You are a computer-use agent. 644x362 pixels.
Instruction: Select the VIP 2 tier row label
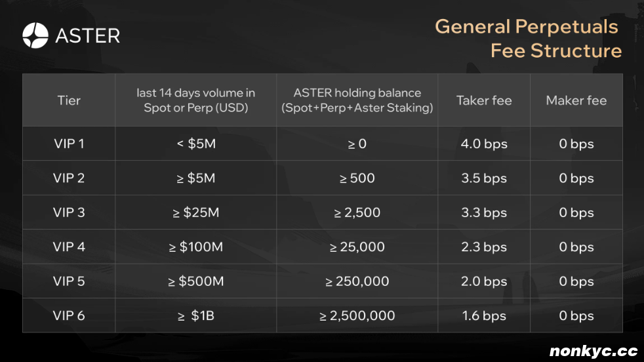click(69, 178)
